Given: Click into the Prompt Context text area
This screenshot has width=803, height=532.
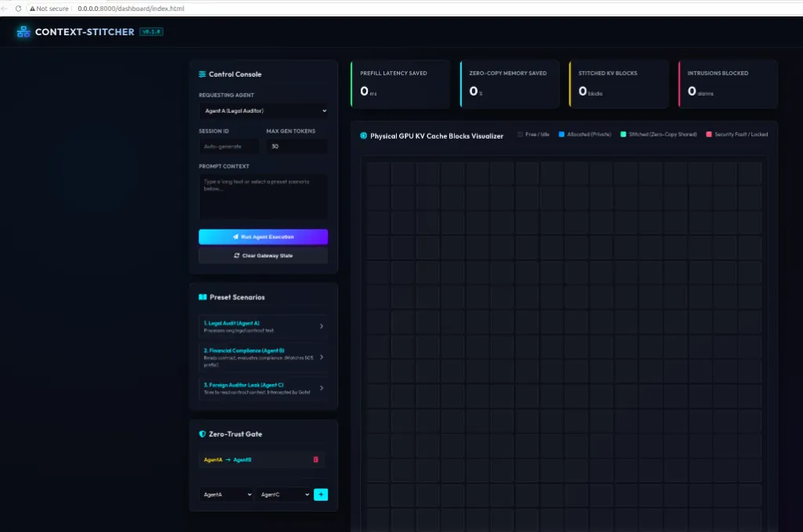Looking at the screenshot, I should point(263,197).
